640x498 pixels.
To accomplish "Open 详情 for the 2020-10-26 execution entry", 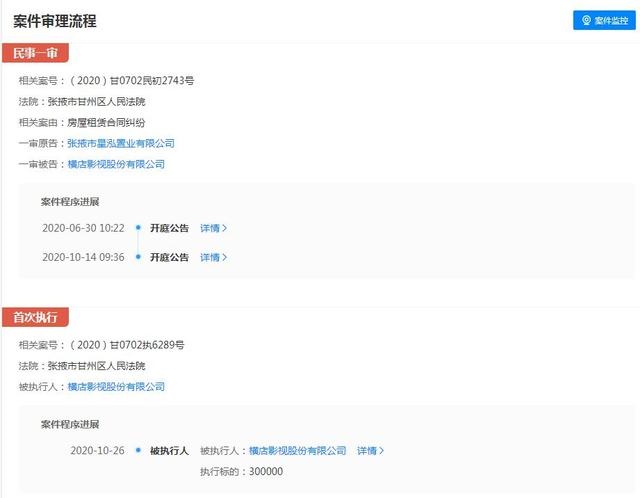I will (x=370, y=451).
